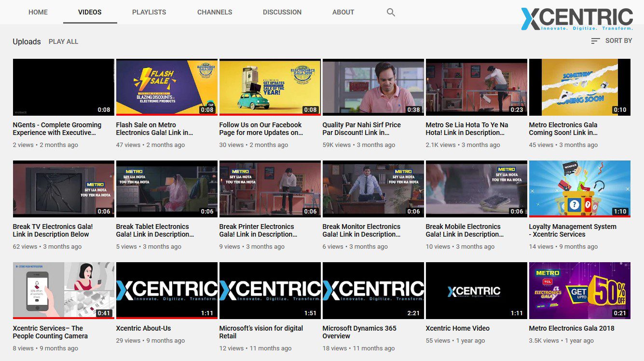Open the Microsoft Dynamics 365 Overview title link
This screenshot has height=361, width=644.
point(359,332)
